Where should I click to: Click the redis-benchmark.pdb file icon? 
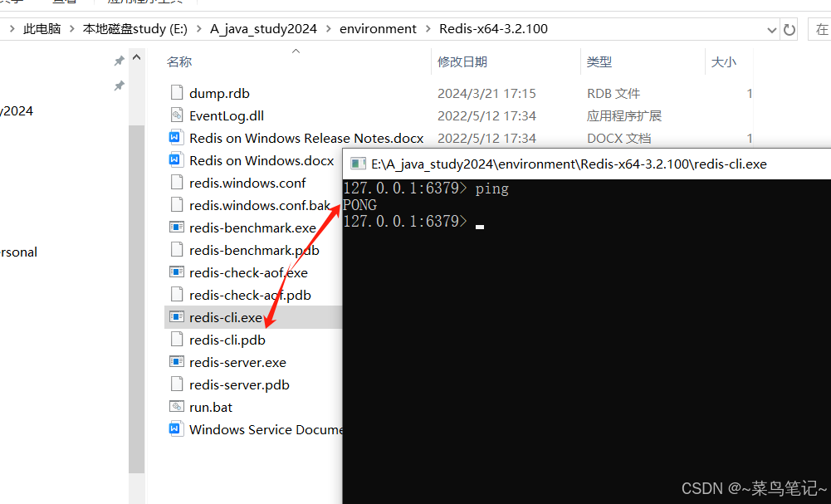coord(177,250)
